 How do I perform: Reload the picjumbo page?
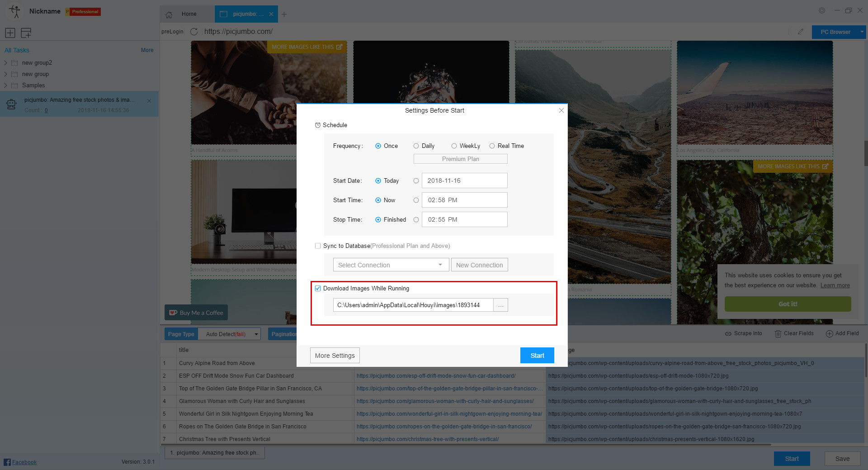(194, 32)
